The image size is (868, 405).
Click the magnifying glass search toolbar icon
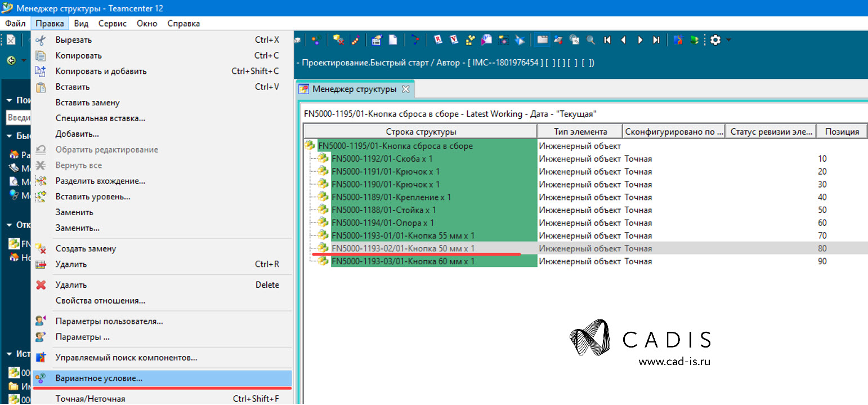click(x=591, y=40)
